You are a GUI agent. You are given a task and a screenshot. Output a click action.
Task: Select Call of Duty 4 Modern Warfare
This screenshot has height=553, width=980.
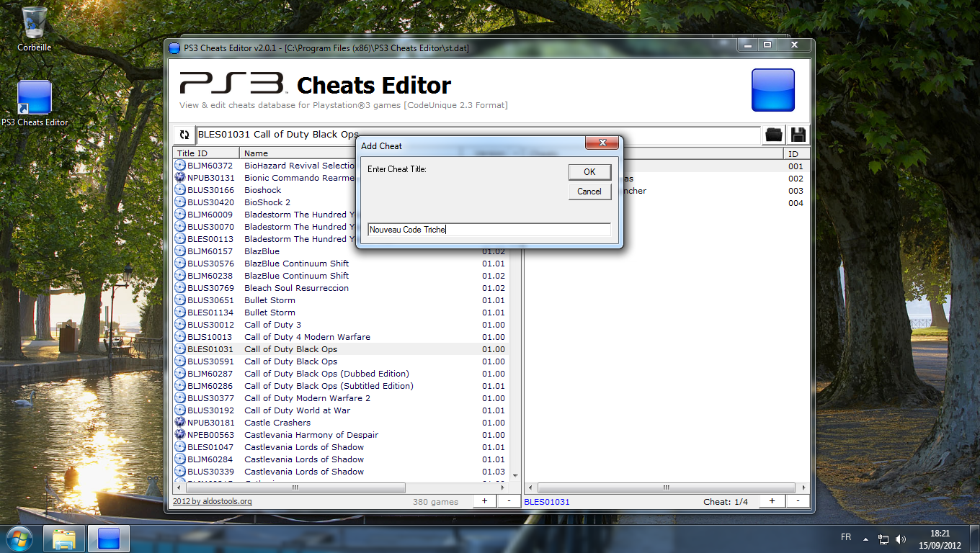[341, 337]
